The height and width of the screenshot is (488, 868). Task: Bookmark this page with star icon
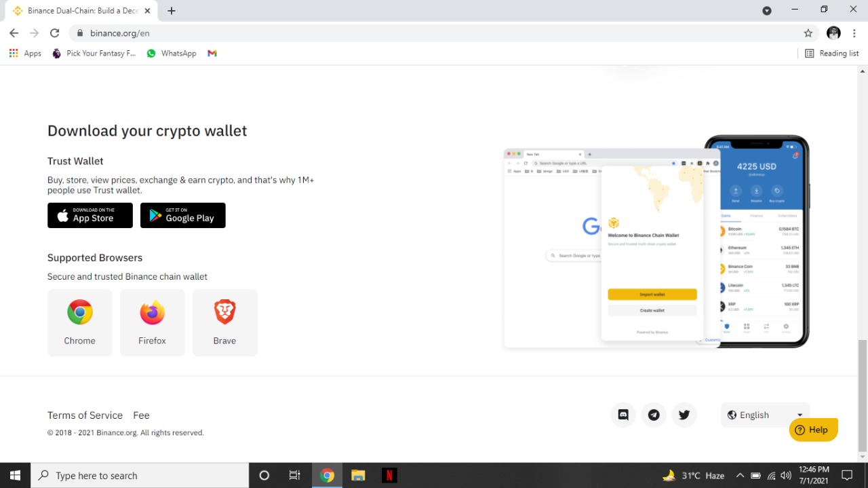tap(808, 33)
